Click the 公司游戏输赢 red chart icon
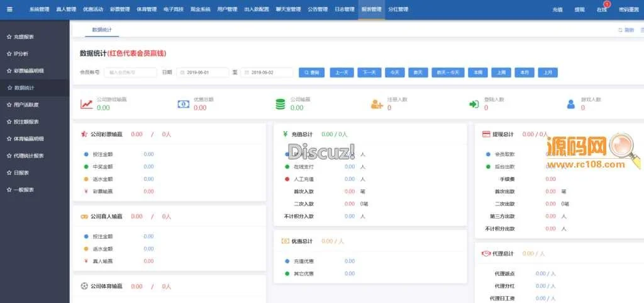Image resolution: width=644 pixels, height=303 pixels. point(87,104)
